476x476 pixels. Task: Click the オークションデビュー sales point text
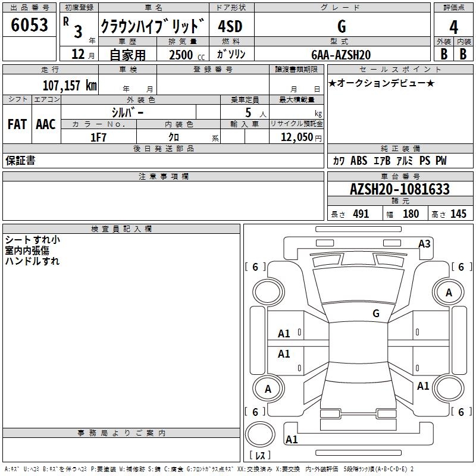coord(381,83)
